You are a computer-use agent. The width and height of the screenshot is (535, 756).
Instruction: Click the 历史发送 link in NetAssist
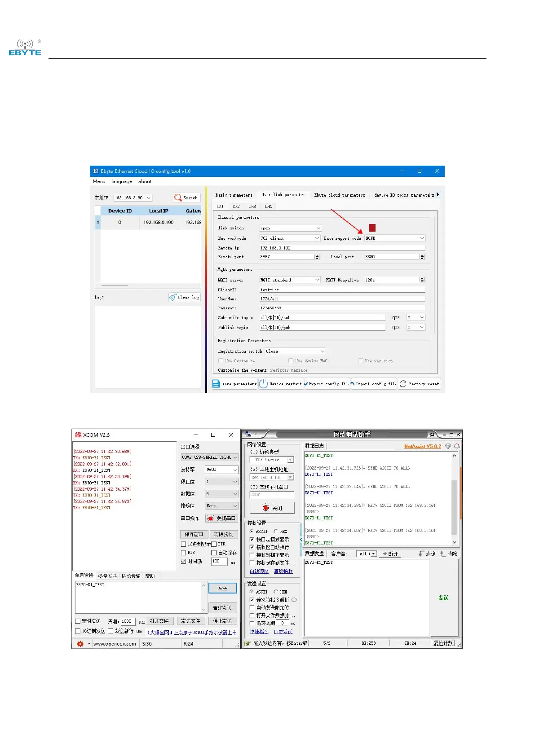point(283,632)
